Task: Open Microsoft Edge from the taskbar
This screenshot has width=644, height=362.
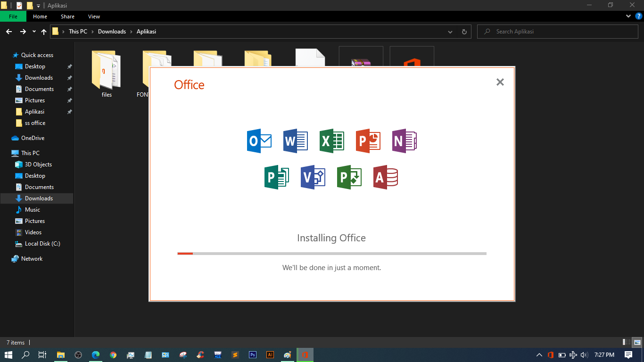Action: (96, 355)
